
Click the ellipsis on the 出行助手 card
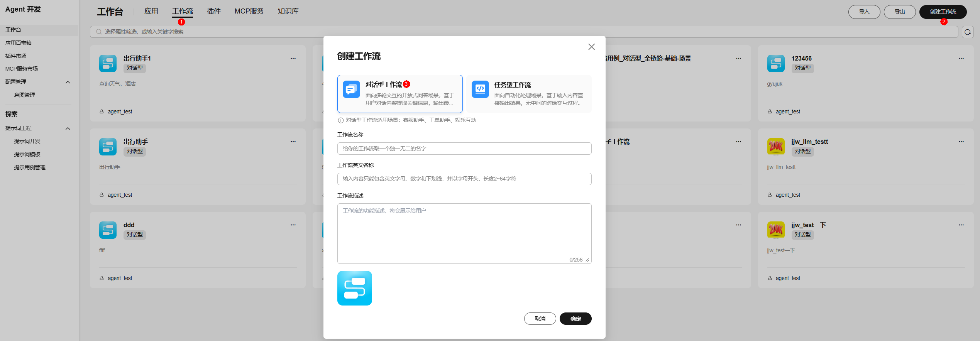pyautogui.click(x=293, y=142)
